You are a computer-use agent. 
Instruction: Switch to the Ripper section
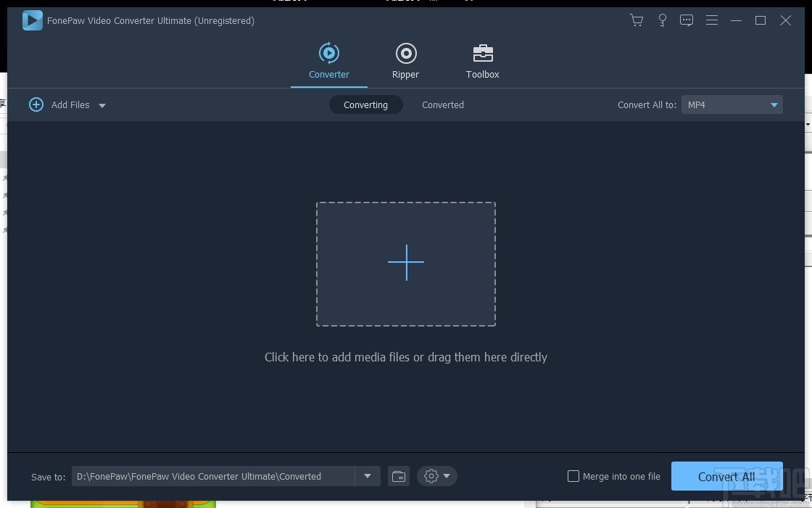(x=405, y=60)
